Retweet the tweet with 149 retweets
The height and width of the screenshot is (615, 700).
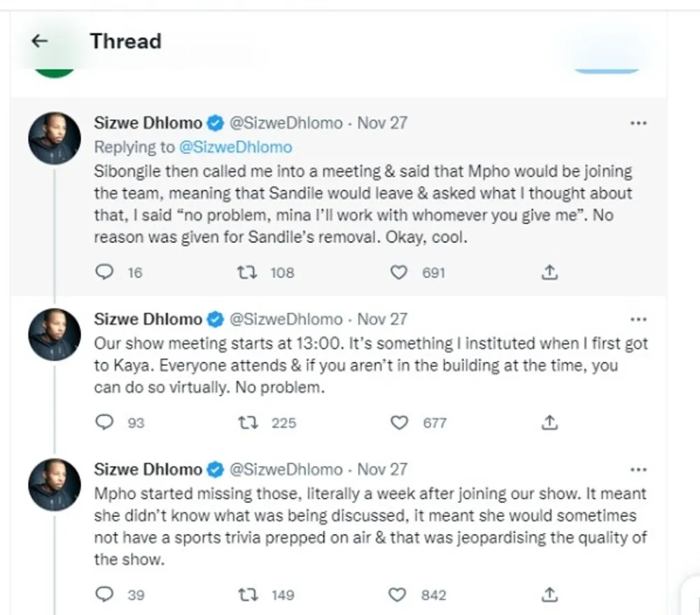pyautogui.click(x=247, y=595)
